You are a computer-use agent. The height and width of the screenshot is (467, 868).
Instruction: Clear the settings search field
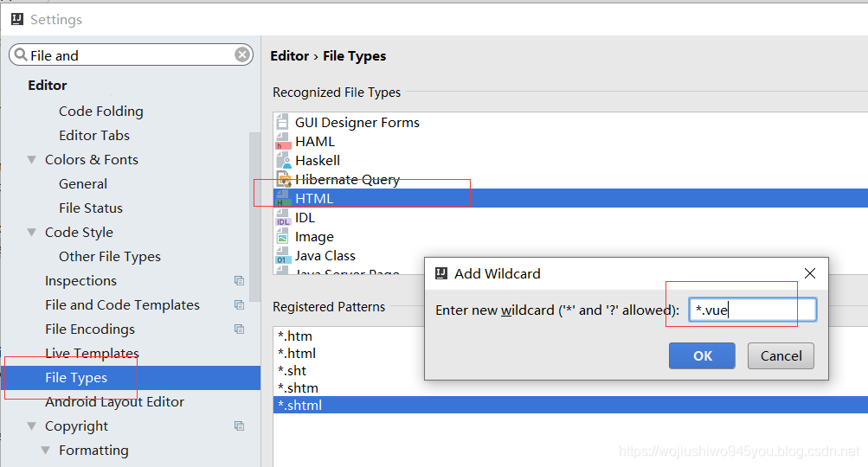242,54
